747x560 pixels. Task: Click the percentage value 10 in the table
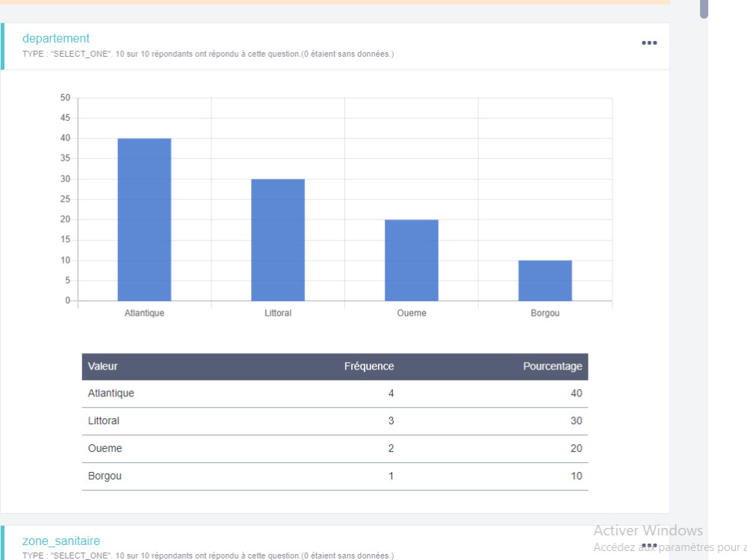point(577,476)
